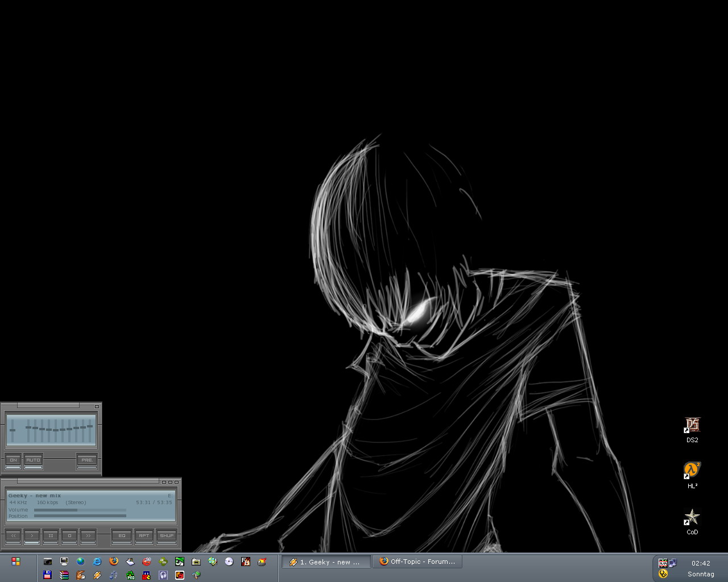728x582 pixels.
Task: Click the taskbar clock showing 02:42
Action: [701, 563]
